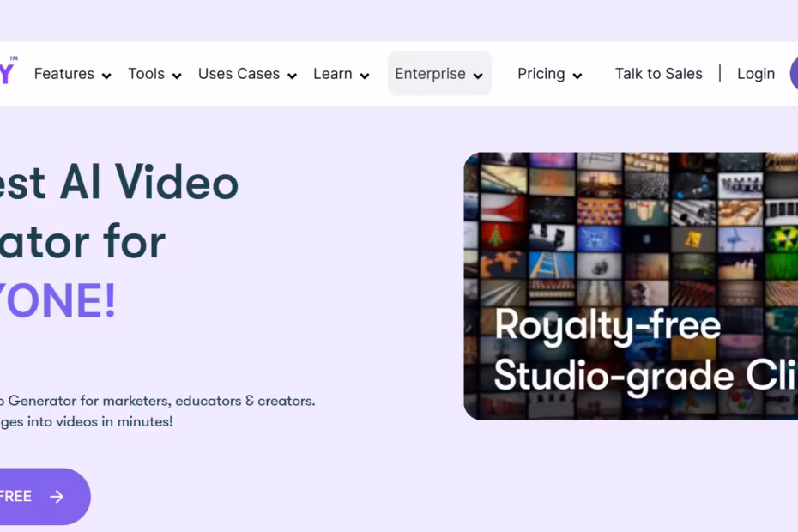Click the Talk to Sales link

[x=658, y=74]
